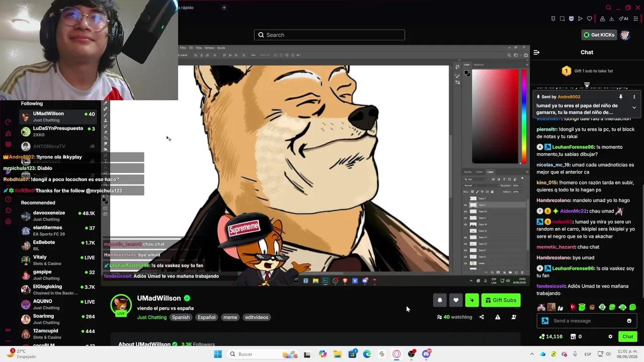Open davooxeneize recommended channel

[x=58, y=216]
